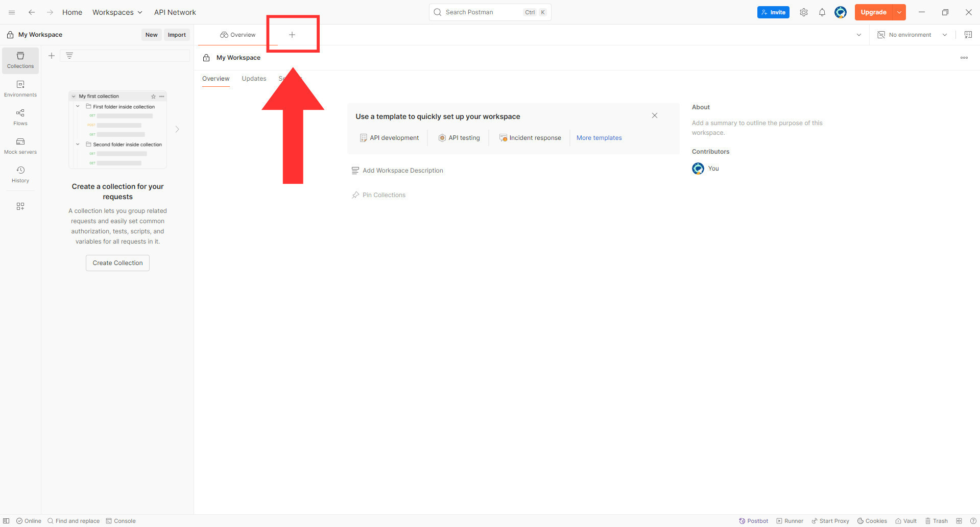Viewport: 980px width, 527px height.
Task: Open a new tab with plus icon
Action: 292,35
